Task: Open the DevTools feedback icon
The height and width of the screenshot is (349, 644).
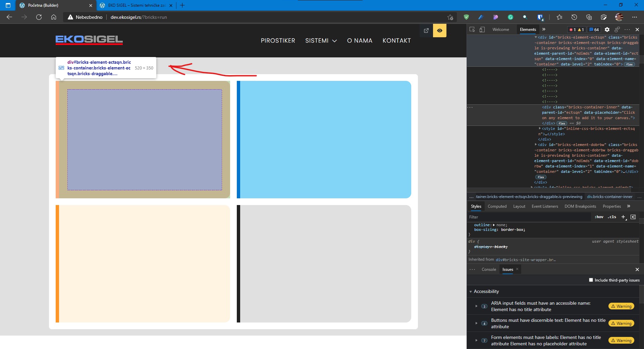Action: click(617, 30)
